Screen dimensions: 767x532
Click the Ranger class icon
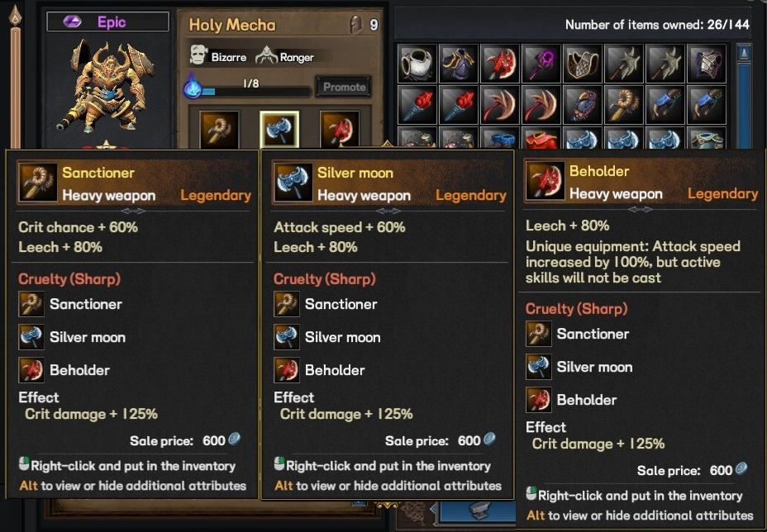tap(266, 56)
